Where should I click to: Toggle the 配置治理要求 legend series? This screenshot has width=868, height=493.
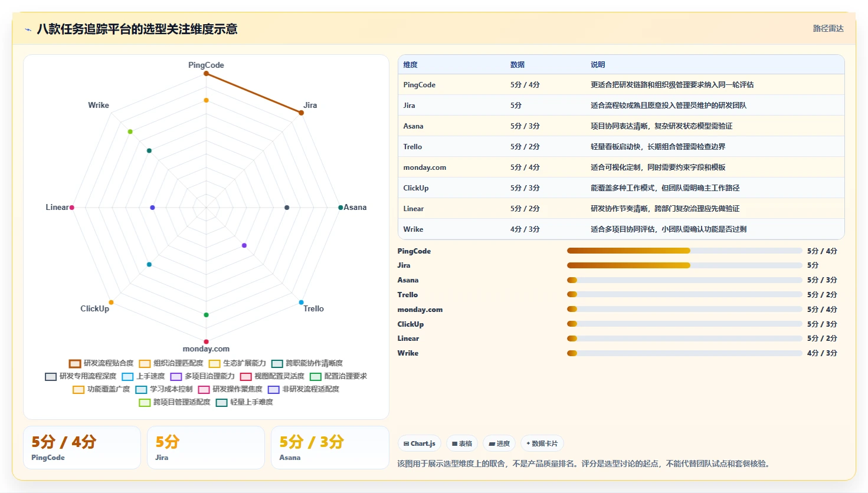[338, 376]
